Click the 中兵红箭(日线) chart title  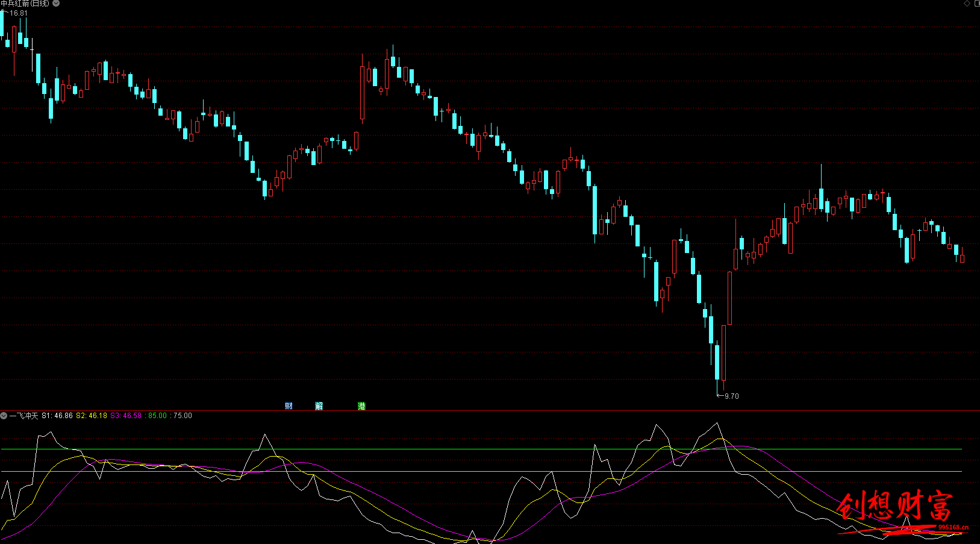click(25, 4)
